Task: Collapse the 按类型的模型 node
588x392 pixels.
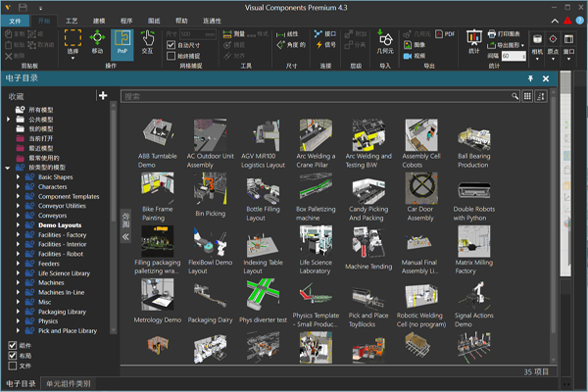Action: (8, 168)
